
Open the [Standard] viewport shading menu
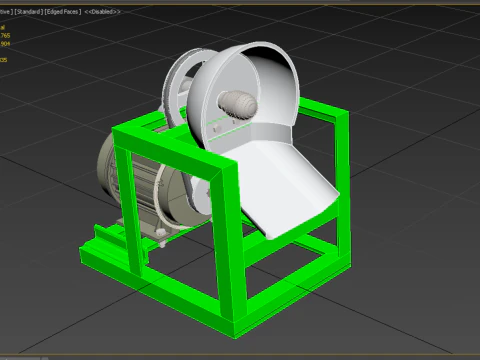click(29, 12)
